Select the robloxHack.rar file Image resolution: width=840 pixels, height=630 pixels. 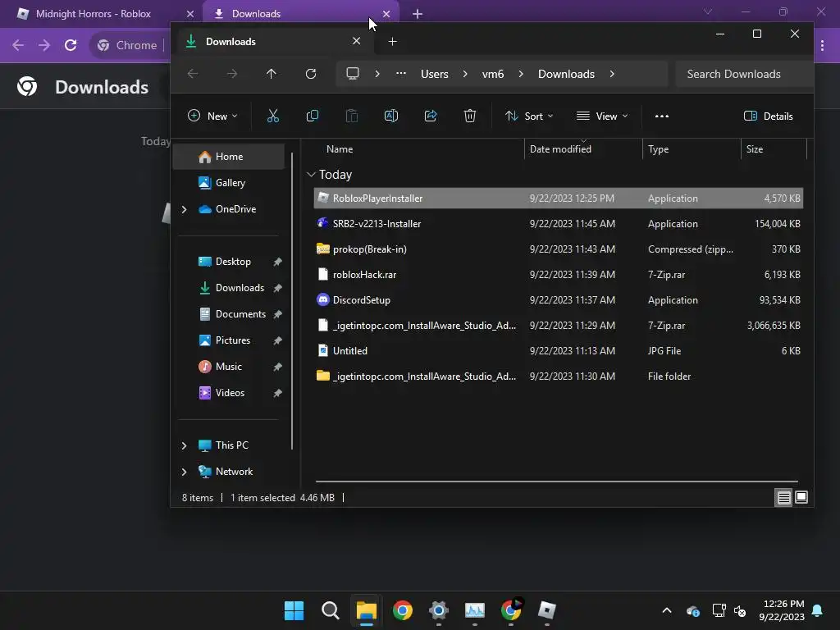click(x=558, y=274)
